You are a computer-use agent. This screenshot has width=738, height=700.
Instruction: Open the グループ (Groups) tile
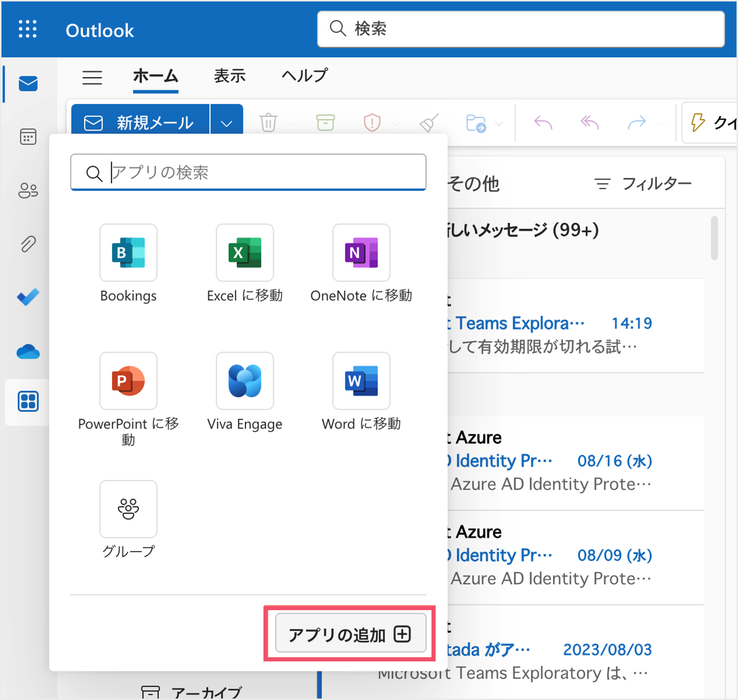[x=128, y=509]
